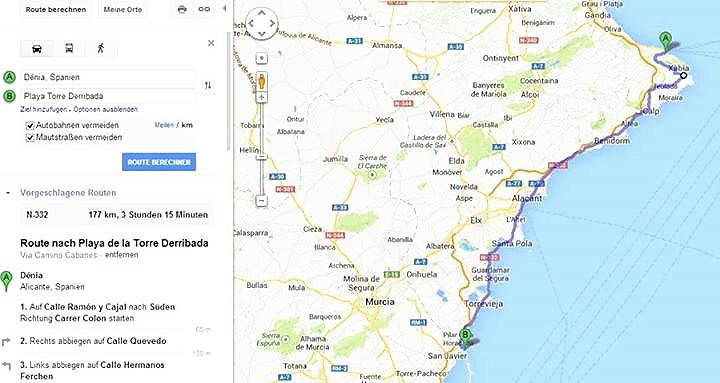Open the Route berechnen tab
Screen dimensions: 720x383
click(x=56, y=9)
